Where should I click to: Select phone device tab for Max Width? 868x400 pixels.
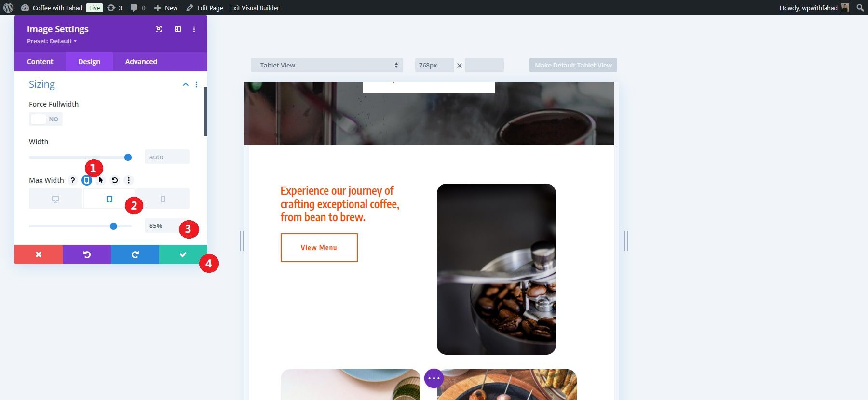pos(163,199)
